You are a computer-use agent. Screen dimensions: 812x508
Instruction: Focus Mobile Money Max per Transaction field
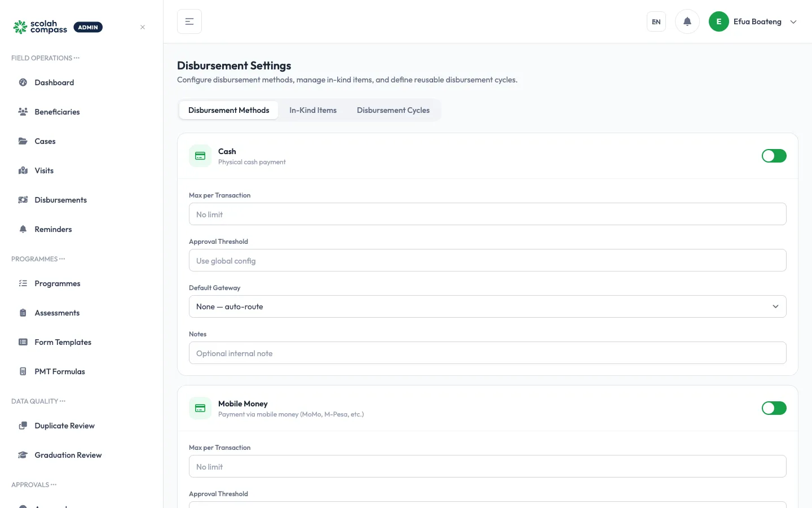pos(488,466)
